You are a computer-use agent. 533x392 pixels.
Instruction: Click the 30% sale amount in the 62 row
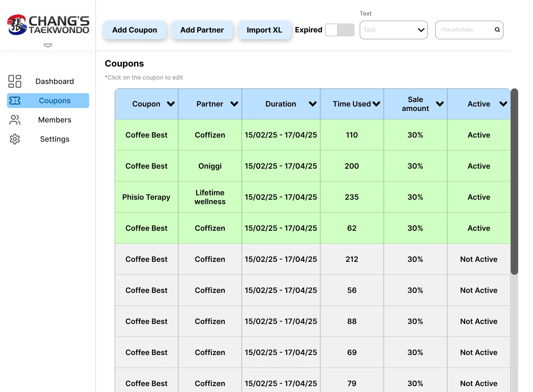pos(415,228)
